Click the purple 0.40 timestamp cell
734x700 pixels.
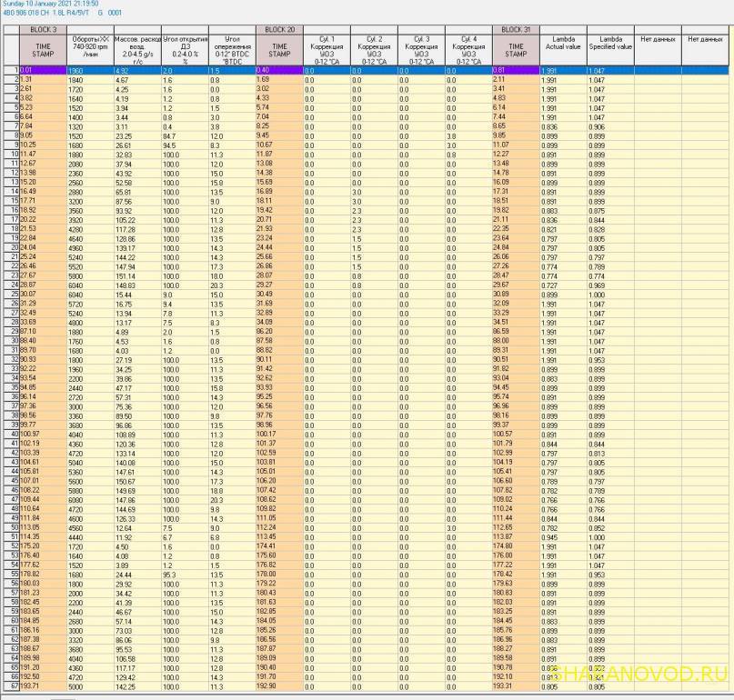(279, 70)
